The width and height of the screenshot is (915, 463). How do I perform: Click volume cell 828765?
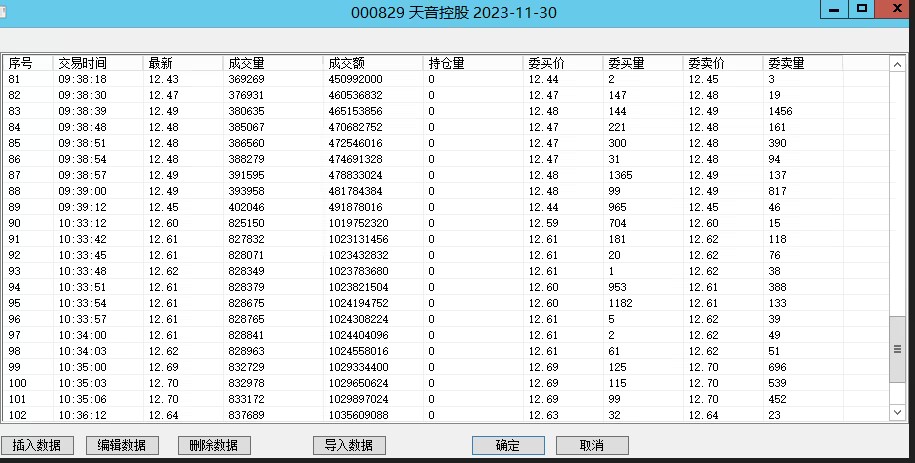point(246,319)
